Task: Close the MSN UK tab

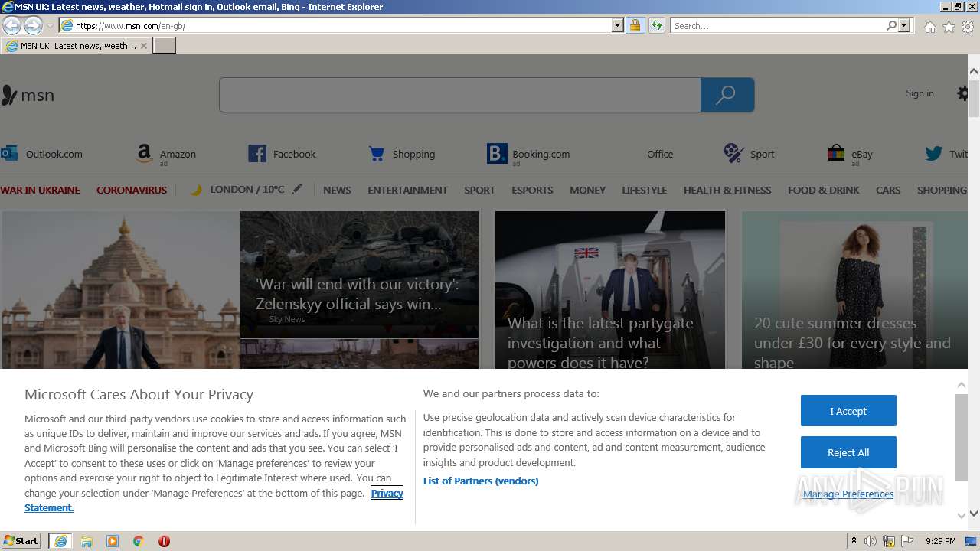Action: 143,46
